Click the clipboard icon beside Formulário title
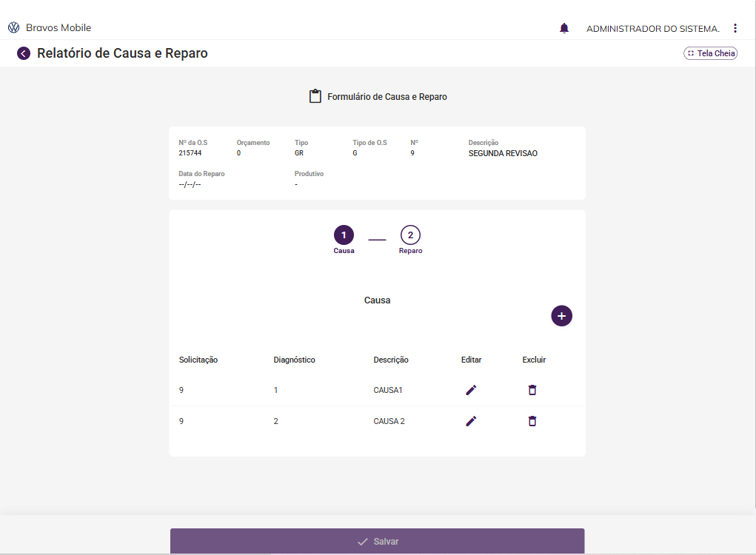 (315, 96)
